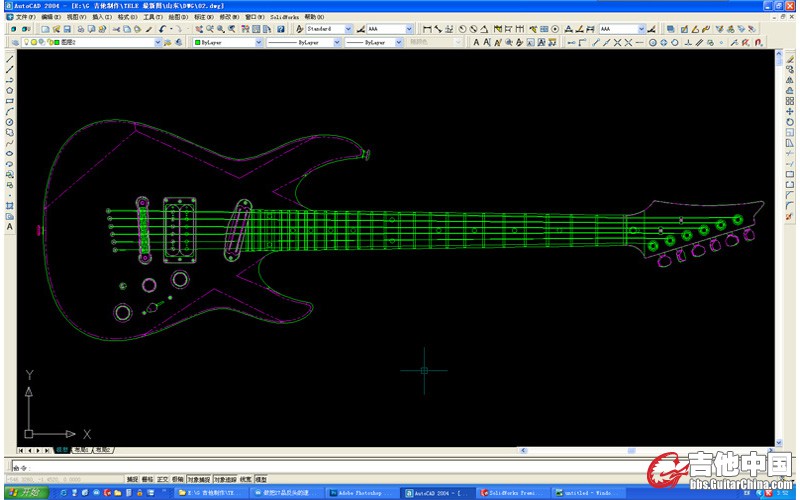
Task: Toggle 栅格 grid display in status bar
Action: pyautogui.click(x=148, y=479)
